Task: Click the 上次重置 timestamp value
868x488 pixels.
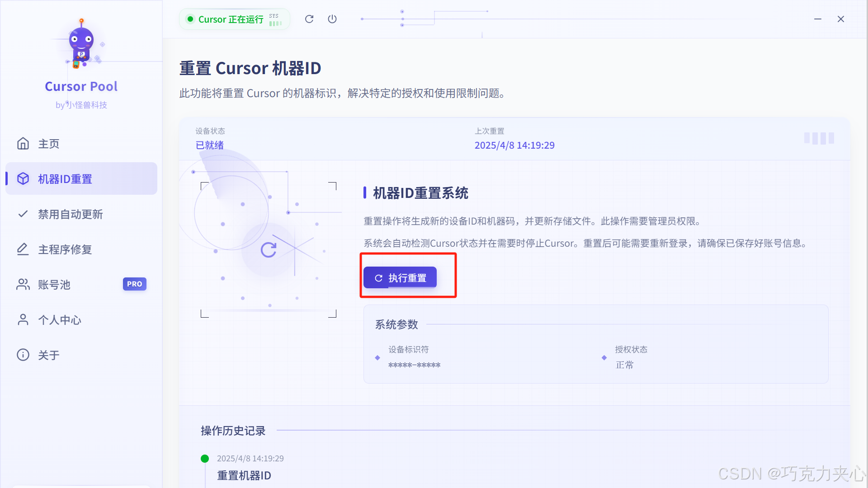Action: [x=514, y=145]
